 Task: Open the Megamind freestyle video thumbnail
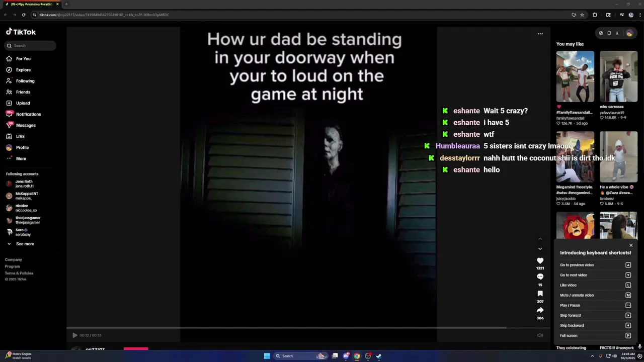[x=575, y=157]
